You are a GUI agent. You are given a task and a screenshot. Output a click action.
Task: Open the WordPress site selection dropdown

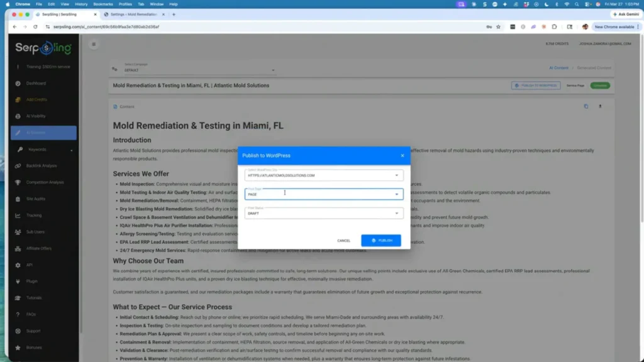pos(397,175)
